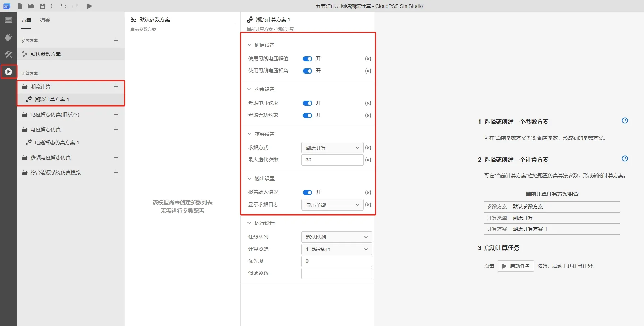Screen dimensions: 644x326
Task: Open the three-dot more options menu
Action: 52,6
